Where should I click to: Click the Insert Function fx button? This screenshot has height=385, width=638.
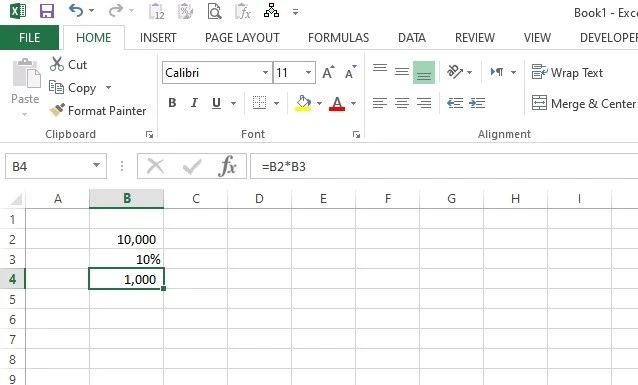click(x=227, y=166)
